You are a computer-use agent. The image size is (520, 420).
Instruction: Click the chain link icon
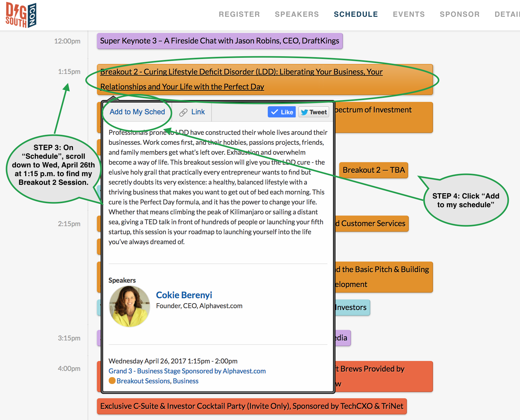[183, 112]
